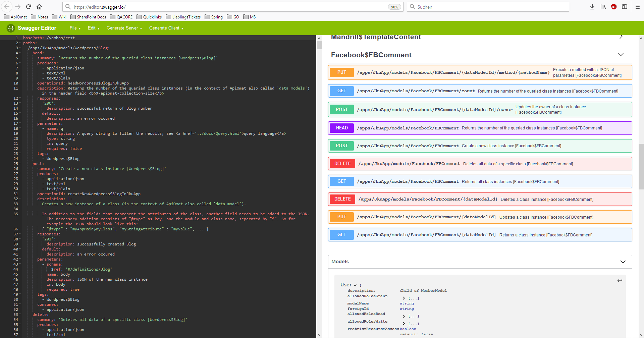This screenshot has width=644, height=338.
Task: Expand POST Create a new class instance
Action: 480,146
